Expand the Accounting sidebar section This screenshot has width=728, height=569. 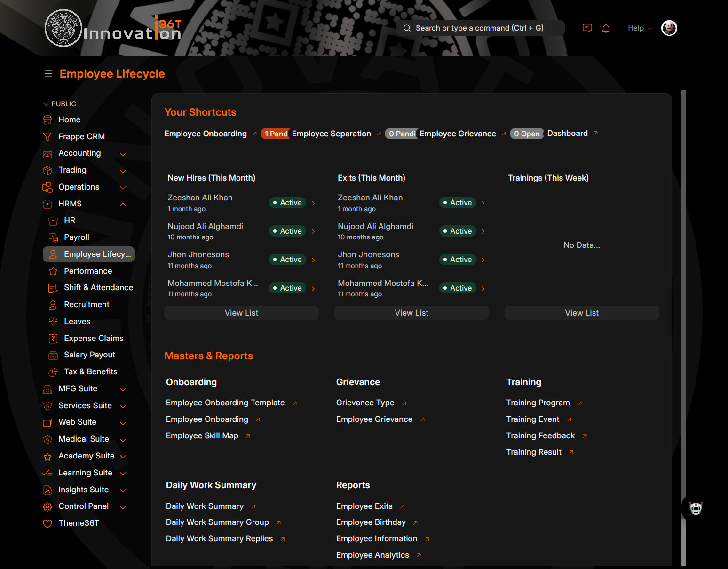[x=123, y=154]
